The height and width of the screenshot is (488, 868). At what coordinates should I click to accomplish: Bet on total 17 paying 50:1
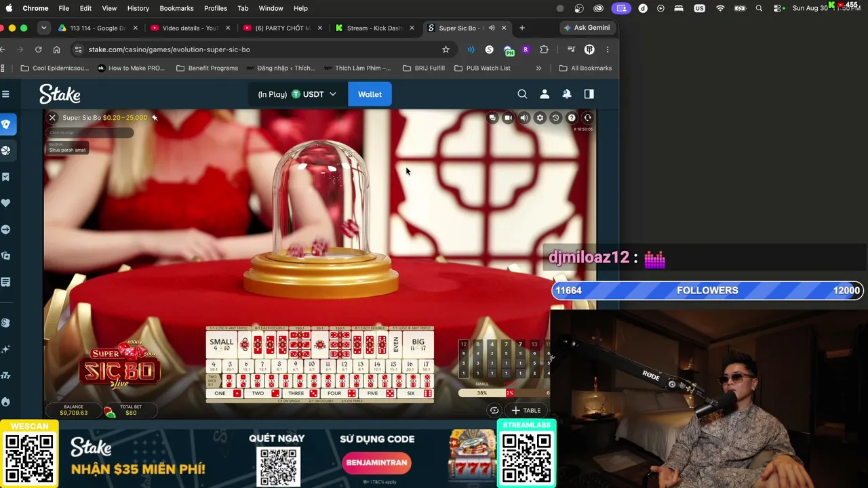click(x=426, y=366)
